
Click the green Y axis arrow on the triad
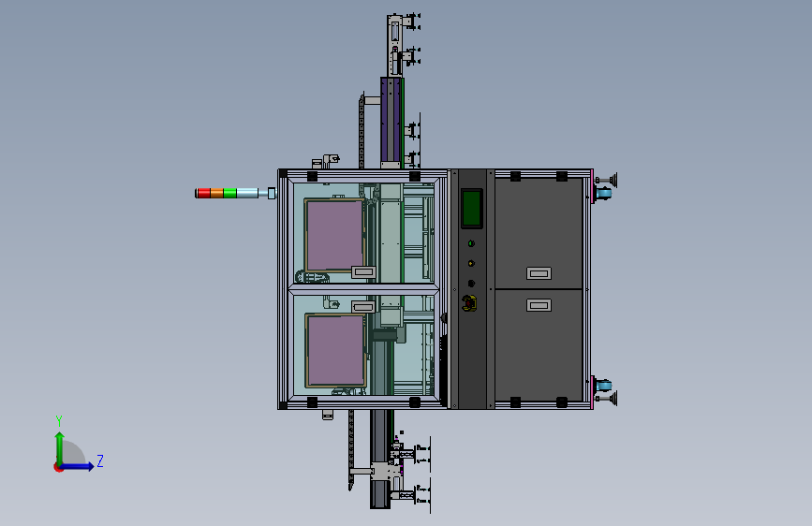point(60,447)
